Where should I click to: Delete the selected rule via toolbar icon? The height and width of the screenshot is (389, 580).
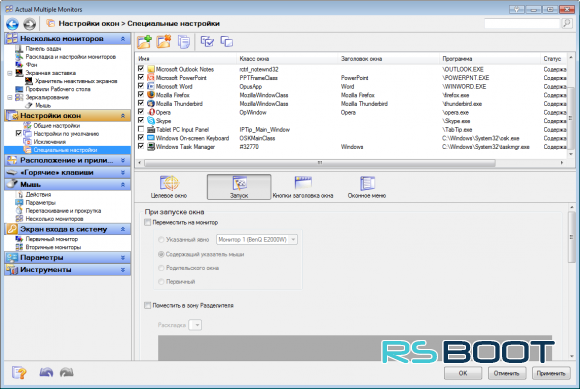163,42
